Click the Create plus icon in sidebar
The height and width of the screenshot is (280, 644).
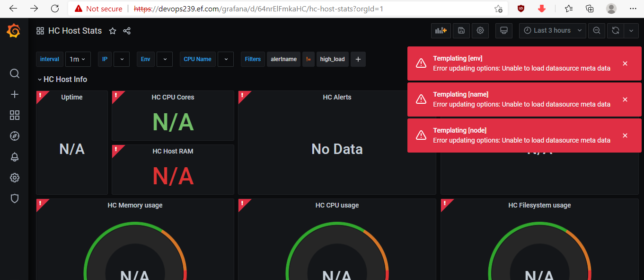pyautogui.click(x=15, y=94)
